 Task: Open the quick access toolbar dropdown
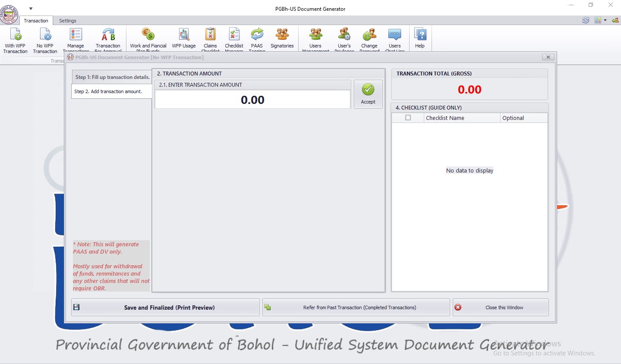31,8
